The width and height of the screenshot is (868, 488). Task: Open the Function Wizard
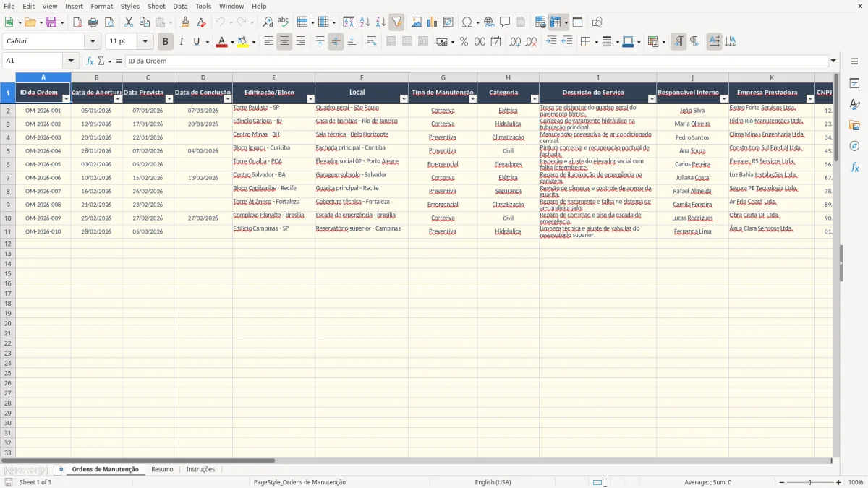coord(90,61)
